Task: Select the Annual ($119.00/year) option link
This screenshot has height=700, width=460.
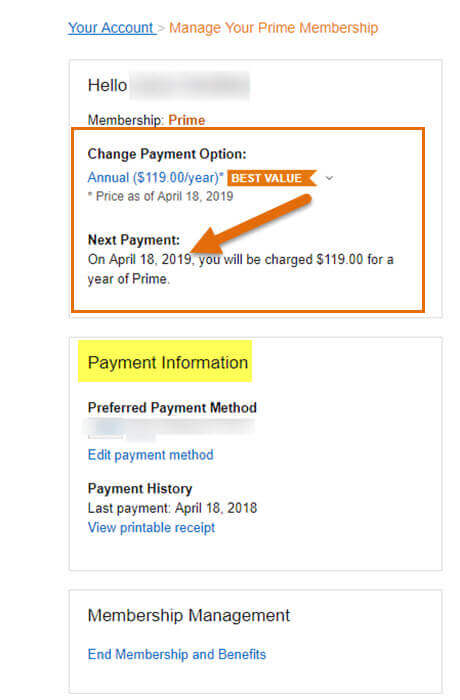Action: 155,178
